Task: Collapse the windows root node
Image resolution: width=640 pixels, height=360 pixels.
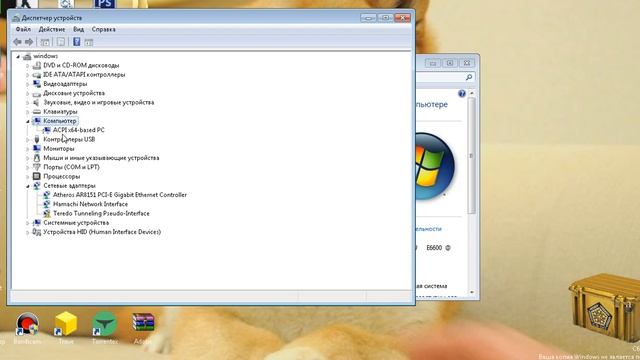Action: point(18,56)
